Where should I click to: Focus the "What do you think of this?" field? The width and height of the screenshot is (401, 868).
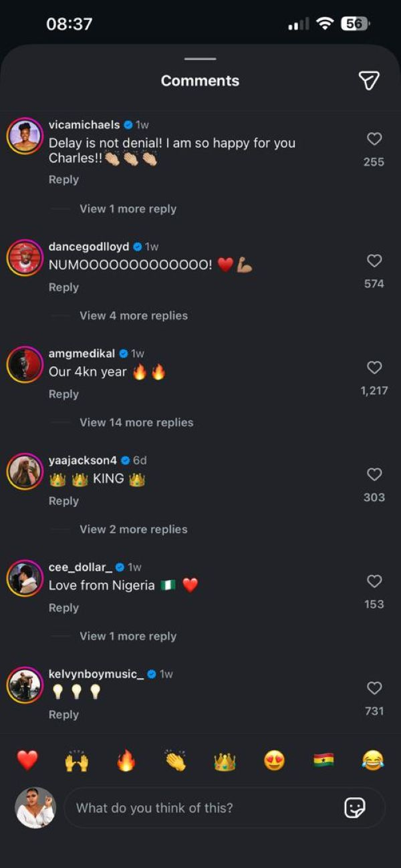200,808
